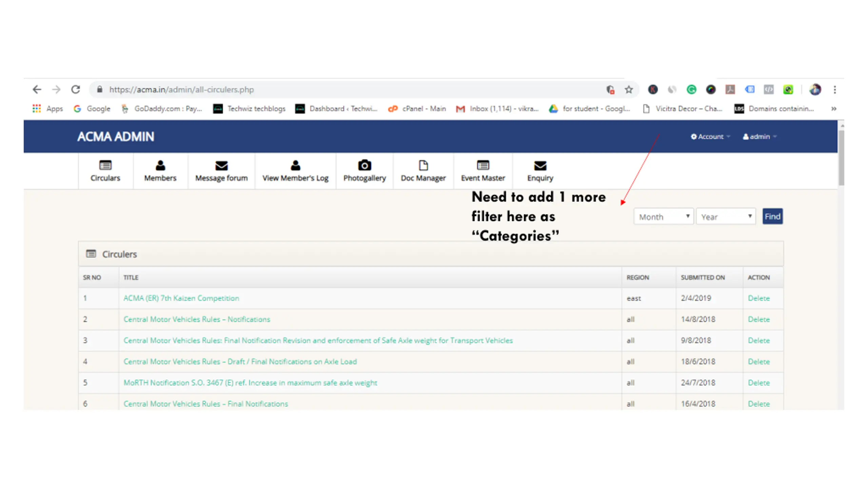Open the Enquiry menu item

pyautogui.click(x=540, y=171)
